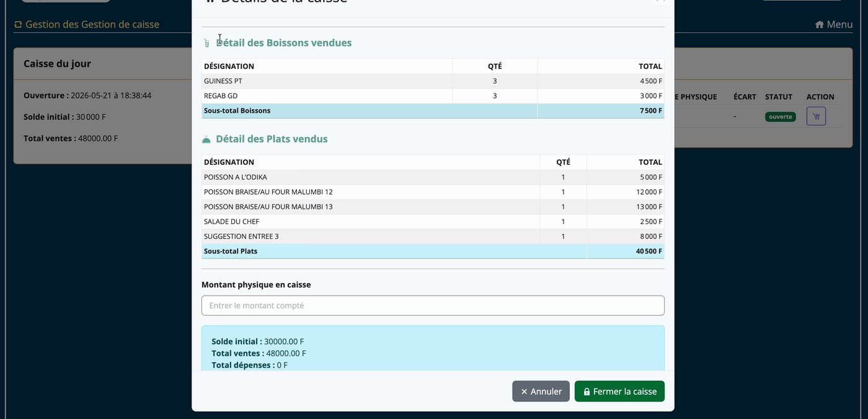The width and height of the screenshot is (868, 419).
Task: Click the Sous-total Boissons label
Action: point(237,111)
